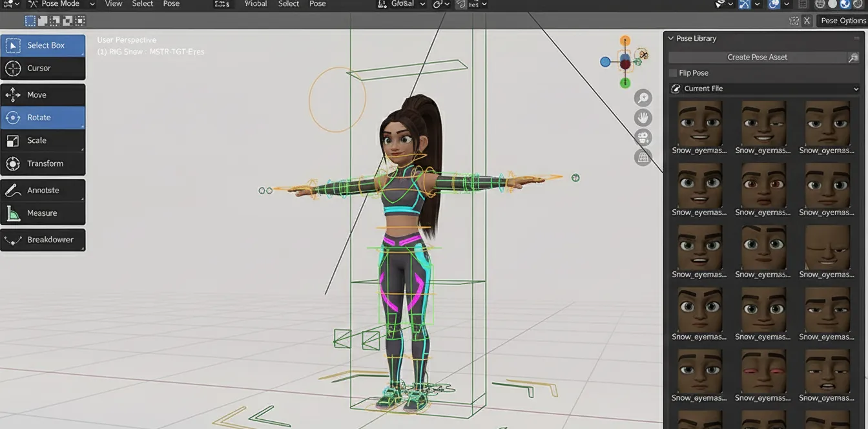The image size is (868, 429).
Task: Toggle camera view icon in viewport
Action: 643,137
